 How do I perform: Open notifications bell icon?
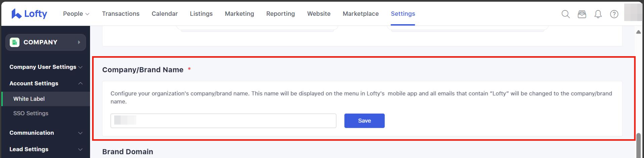(598, 14)
